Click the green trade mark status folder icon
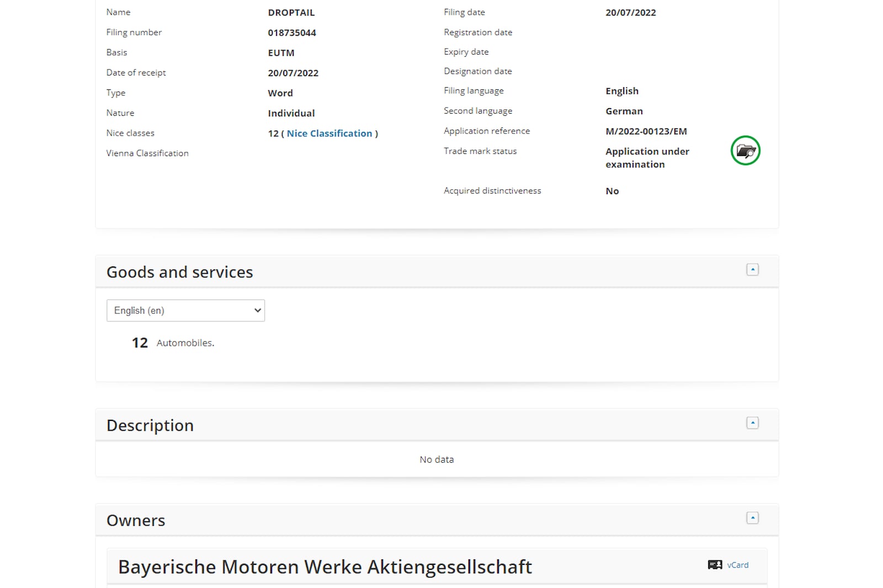Viewport: 883px width, 588px height. (745, 151)
